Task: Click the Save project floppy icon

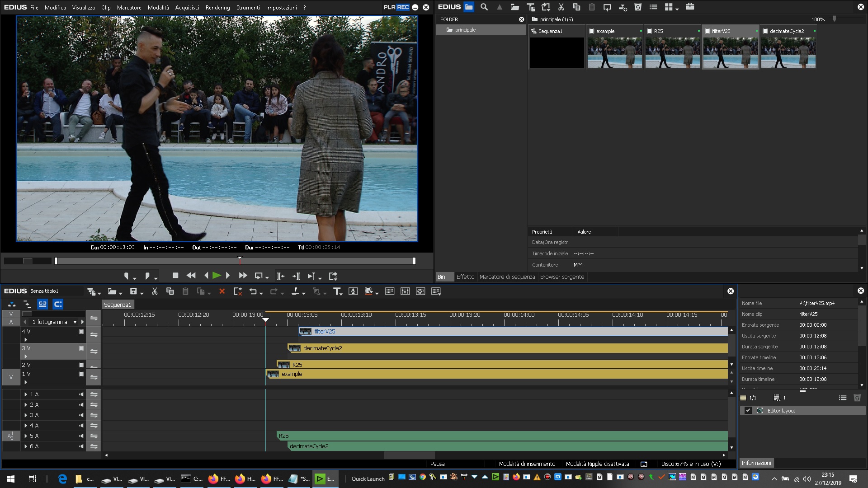Action: click(x=133, y=291)
